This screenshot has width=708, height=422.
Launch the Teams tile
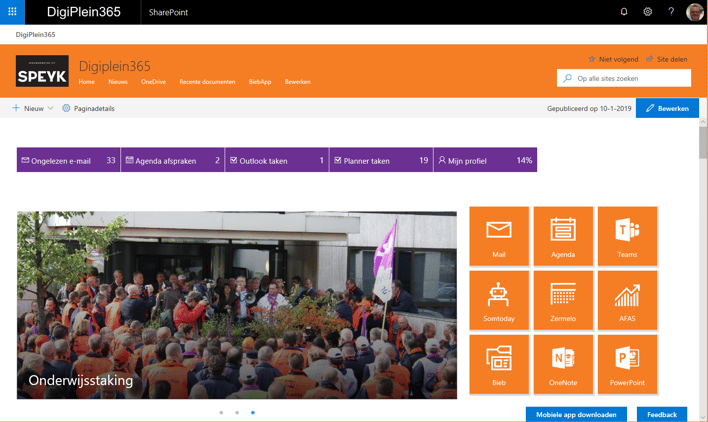[627, 236]
